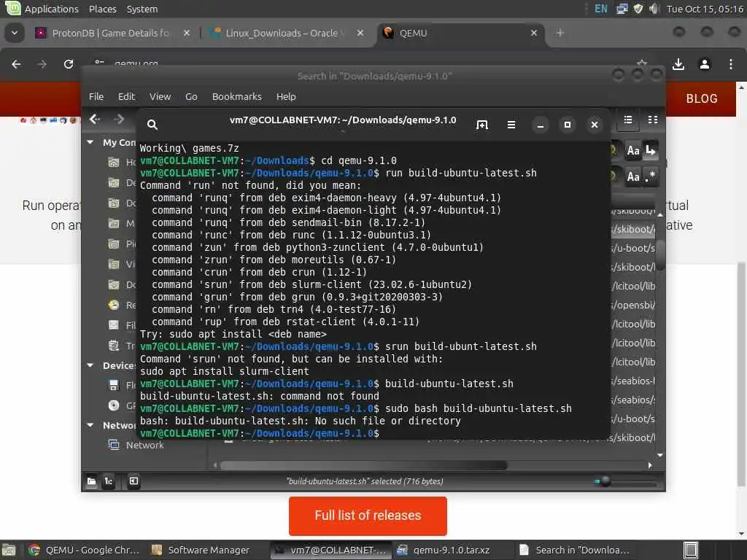This screenshot has width=747, height=560.
Task: Click the network connections tray icon
Action: [622, 9]
